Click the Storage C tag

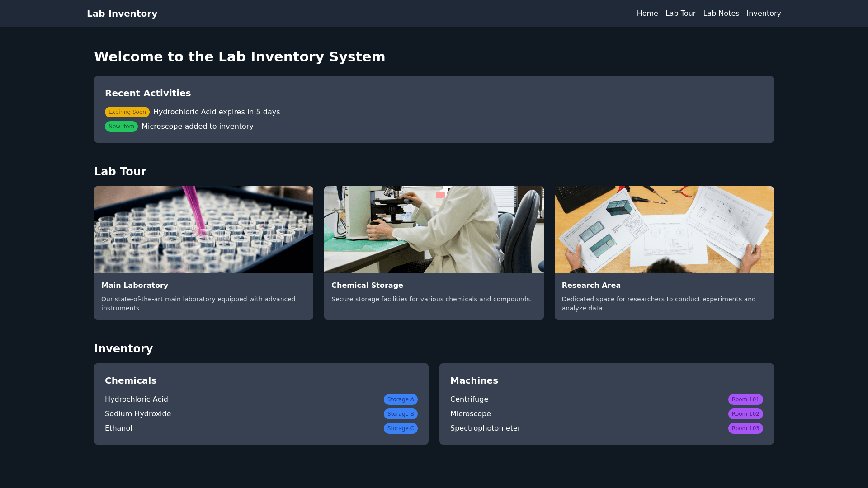click(x=401, y=428)
